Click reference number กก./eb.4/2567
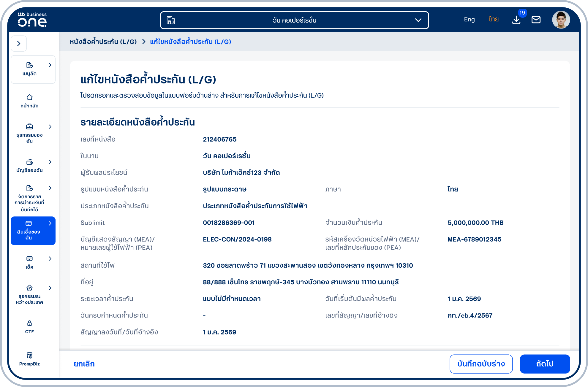This screenshot has height=387, width=588. pyautogui.click(x=470, y=315)
